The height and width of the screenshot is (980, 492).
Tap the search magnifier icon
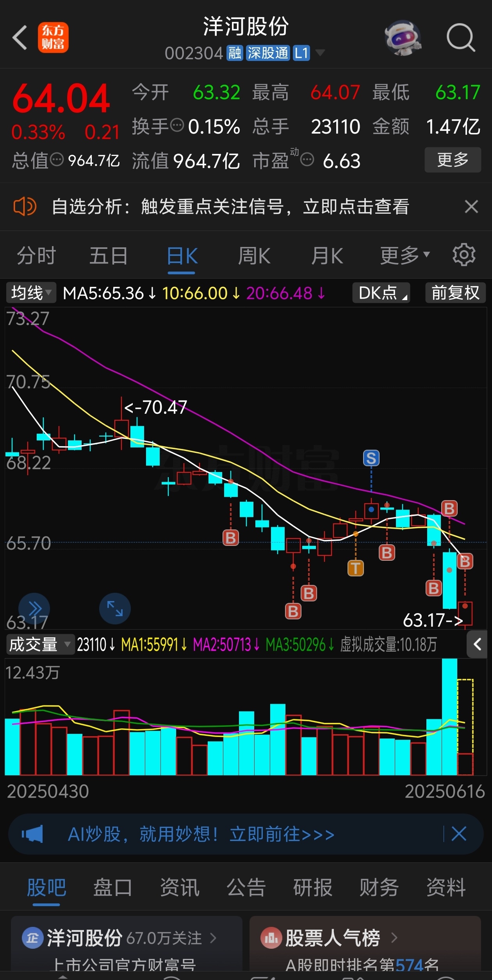pos(460,38)
